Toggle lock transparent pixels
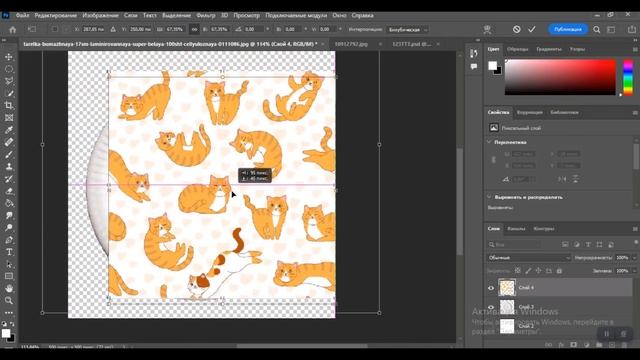The width and height of the screenshot is (640, 360). (x=518, y=271)
